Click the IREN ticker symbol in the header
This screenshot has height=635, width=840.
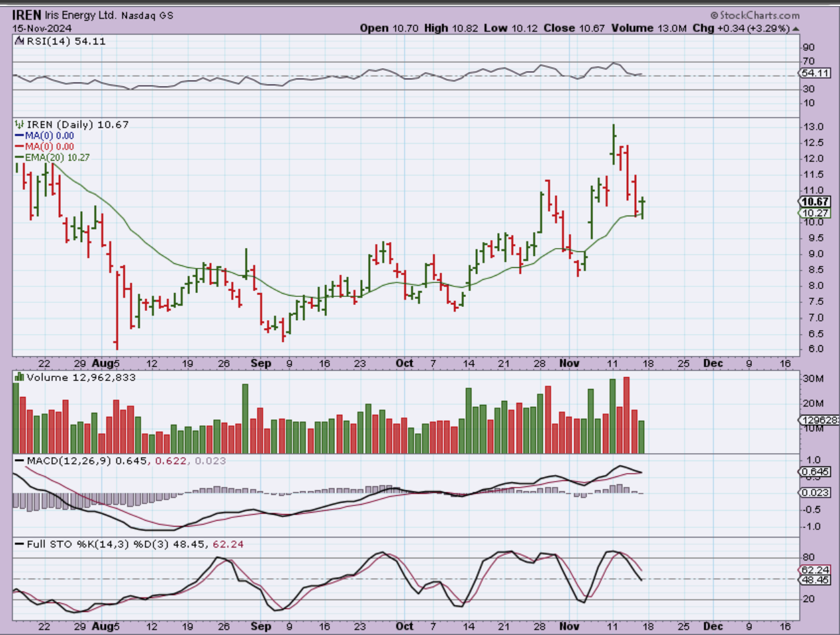coord(27,15)
